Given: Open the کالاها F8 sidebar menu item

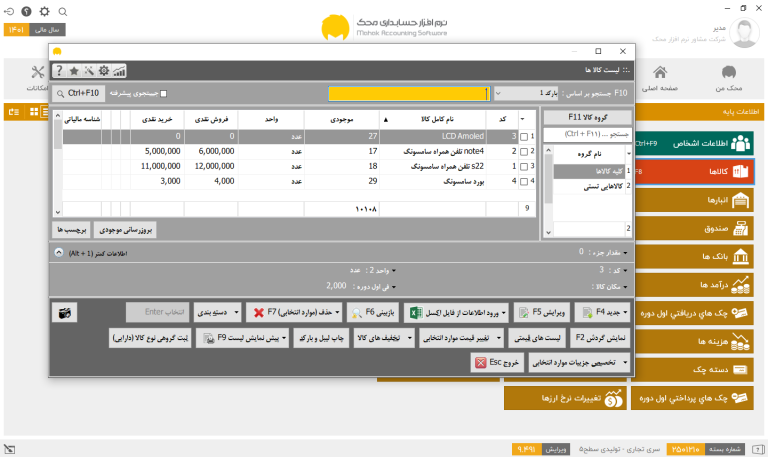Looking at the screenshot, I should pyautogui.click(x=693, y=171).
